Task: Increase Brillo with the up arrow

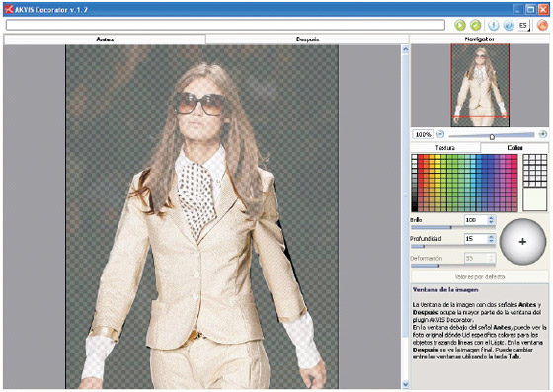Action: pyautogui.click(x=492, y=218)
